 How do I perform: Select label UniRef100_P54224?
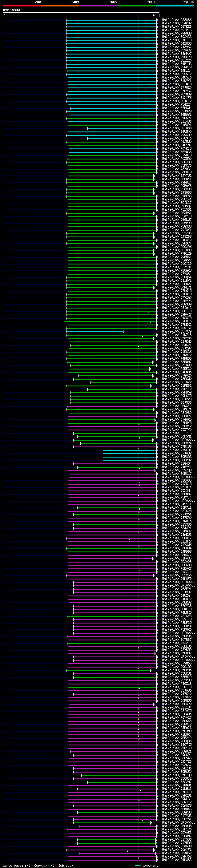(x=176, y=104)
